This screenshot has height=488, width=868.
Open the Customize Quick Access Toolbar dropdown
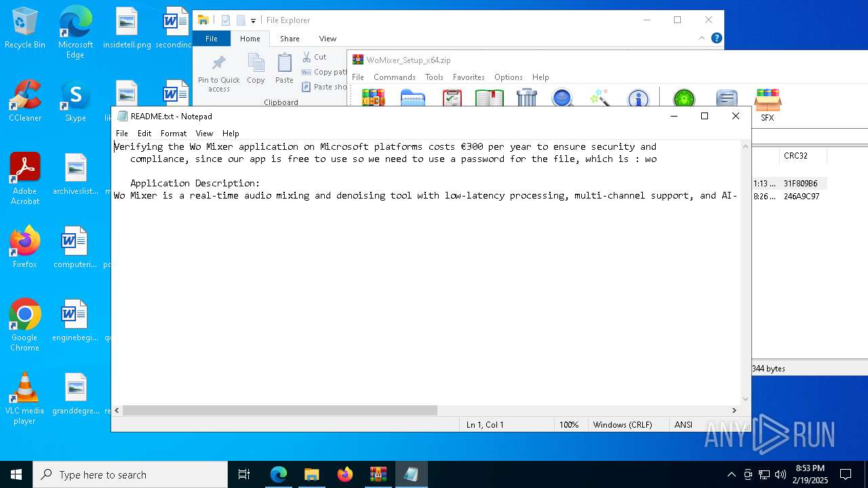click(x=253, y=21)
